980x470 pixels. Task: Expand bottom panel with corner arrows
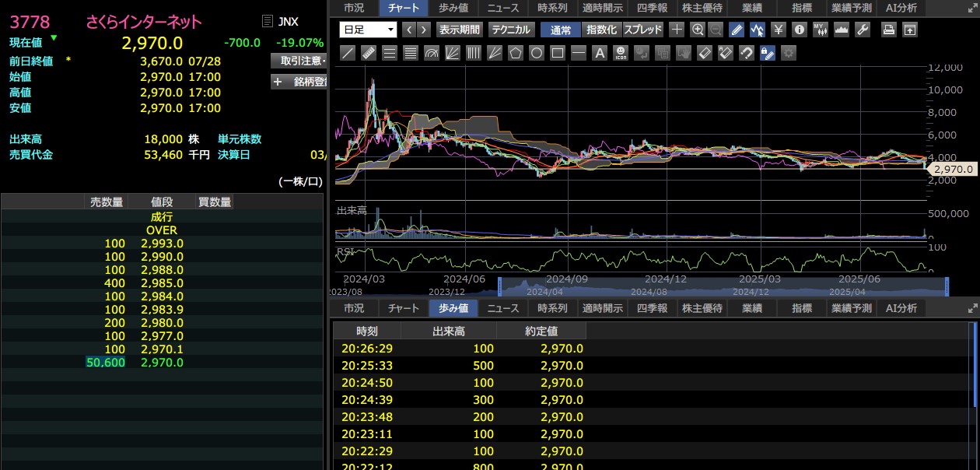(972, 308)
